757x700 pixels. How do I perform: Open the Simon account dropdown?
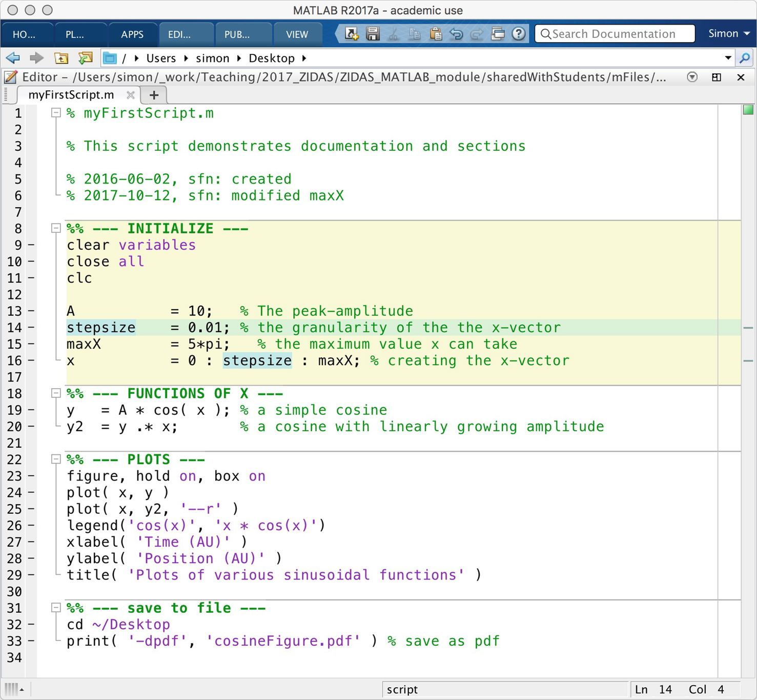728,34
